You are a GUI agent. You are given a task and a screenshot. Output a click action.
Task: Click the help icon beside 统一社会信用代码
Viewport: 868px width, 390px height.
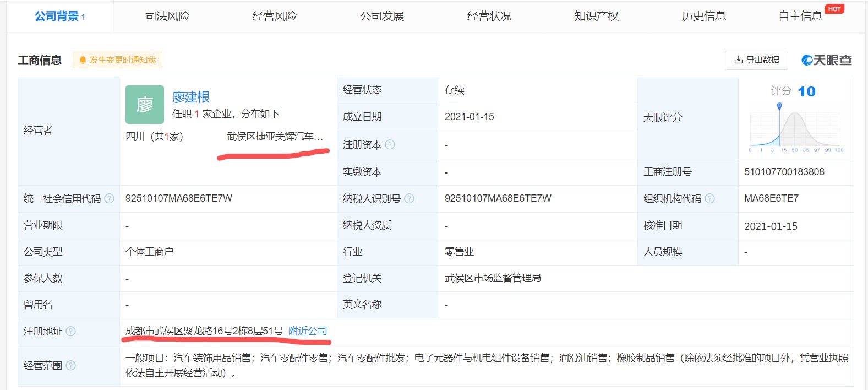pos(109,198)
